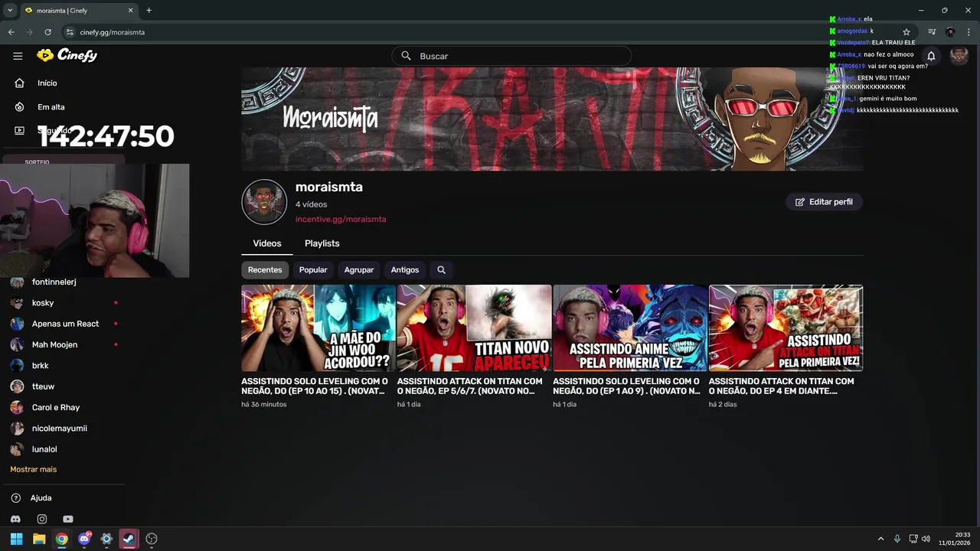Open the user avatar menu in Cinefy header
The image size is (980, 551).
(959, 56)
